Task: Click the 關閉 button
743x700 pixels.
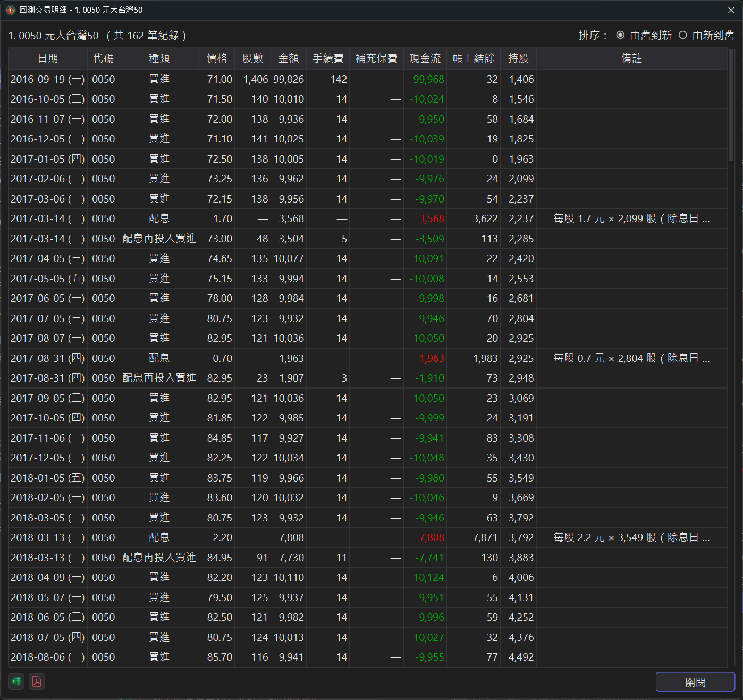Action: (x=695, y=682)
